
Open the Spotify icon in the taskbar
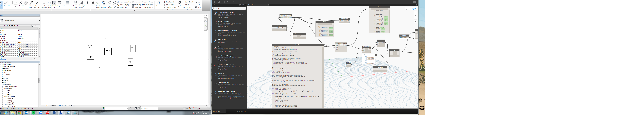tap(34, 113)
